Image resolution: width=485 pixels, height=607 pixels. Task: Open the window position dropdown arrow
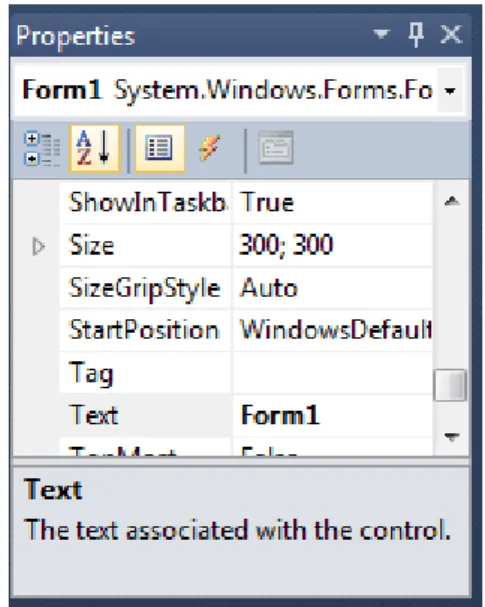coord(381,34)
